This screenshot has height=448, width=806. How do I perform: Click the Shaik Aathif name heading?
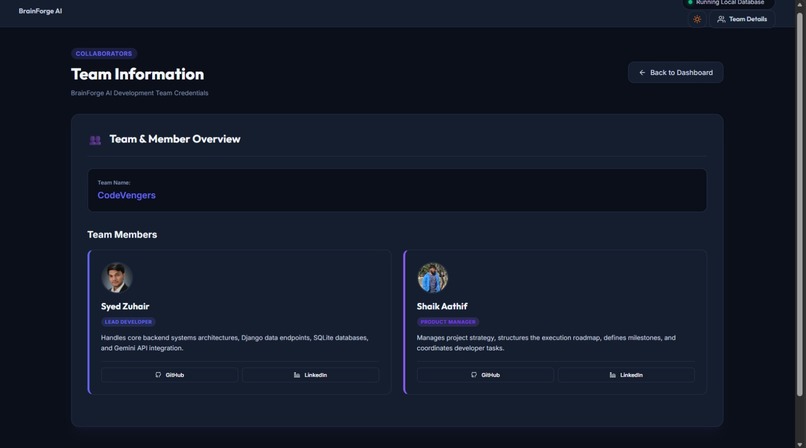click(x=442, y=306)
